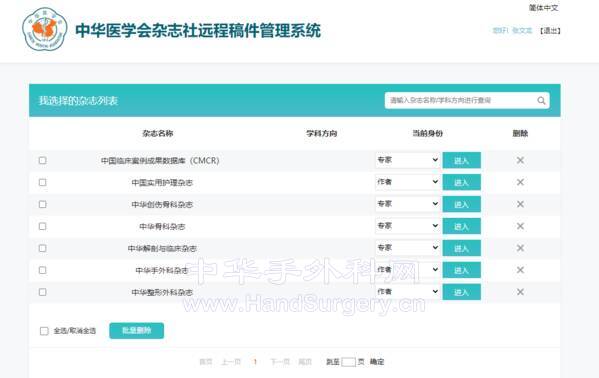Open identity dropdown for 中华解剖与临床杂志

point(407,248)
